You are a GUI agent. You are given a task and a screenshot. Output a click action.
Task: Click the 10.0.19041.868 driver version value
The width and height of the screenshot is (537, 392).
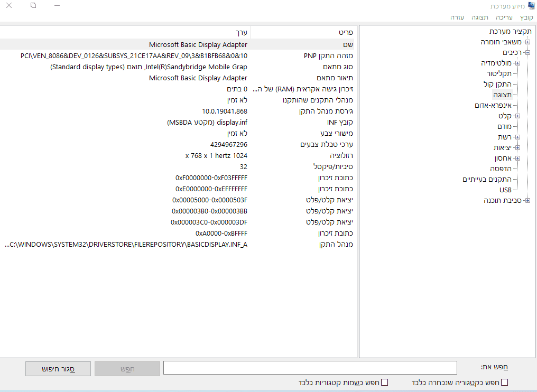(225, 111)
